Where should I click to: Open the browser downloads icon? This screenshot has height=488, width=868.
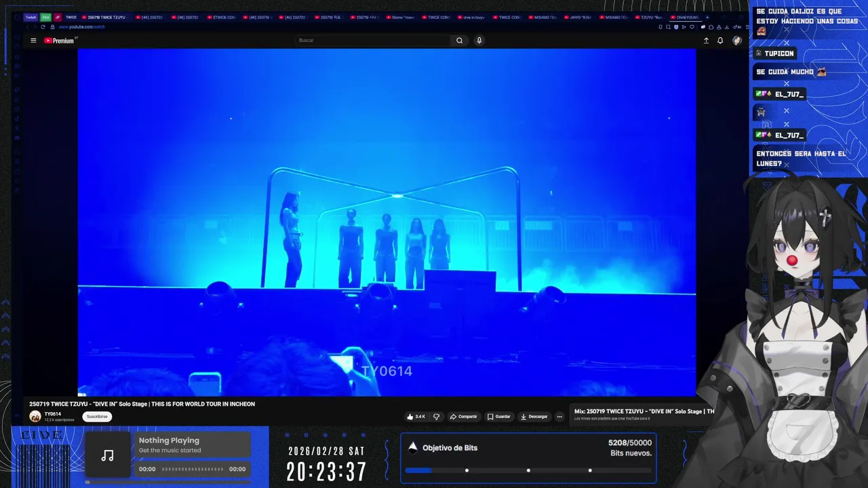726,27
